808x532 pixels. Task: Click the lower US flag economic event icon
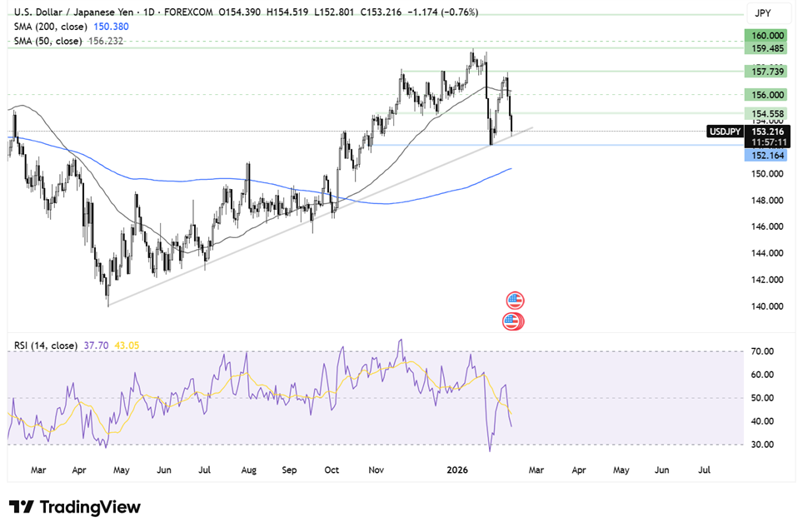pos(513,321)
